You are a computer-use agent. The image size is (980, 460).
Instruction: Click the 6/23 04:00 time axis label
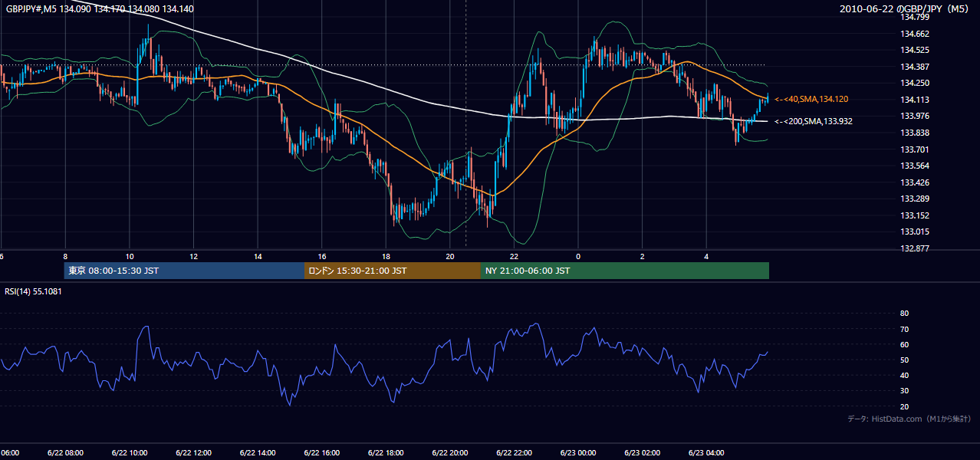pos(706,453)
